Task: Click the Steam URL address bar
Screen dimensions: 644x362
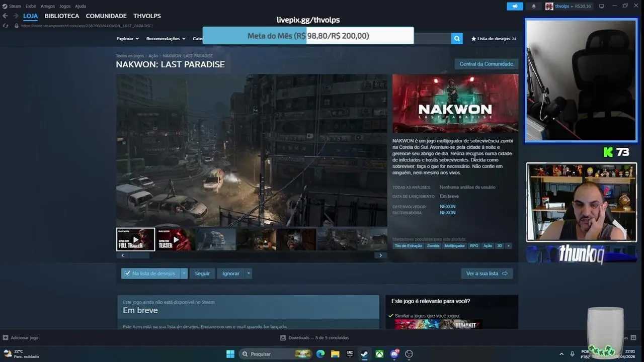Action: (x=87, y=26)
